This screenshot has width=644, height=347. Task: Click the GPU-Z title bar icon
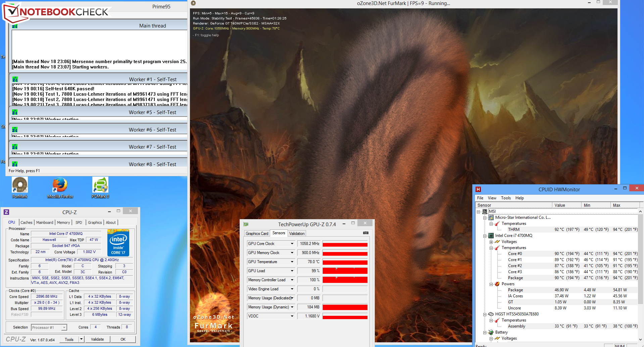pos(246,224)
